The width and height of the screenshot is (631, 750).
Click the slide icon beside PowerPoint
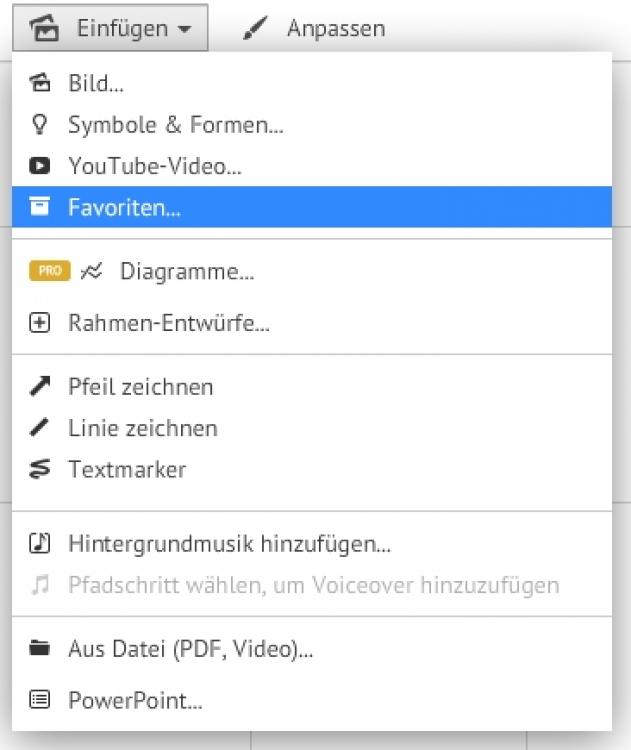tap(40, 701)
